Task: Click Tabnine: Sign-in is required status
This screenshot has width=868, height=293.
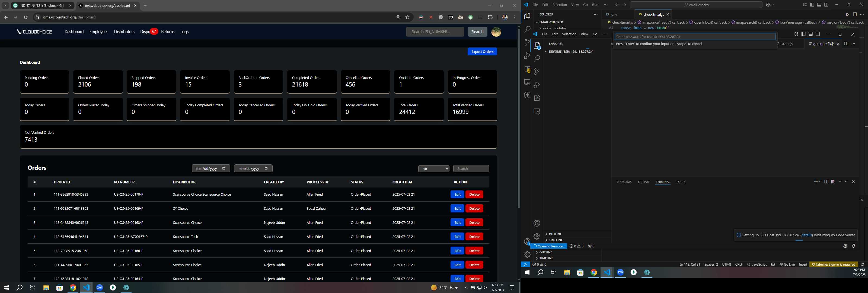Action: (833, 264)
